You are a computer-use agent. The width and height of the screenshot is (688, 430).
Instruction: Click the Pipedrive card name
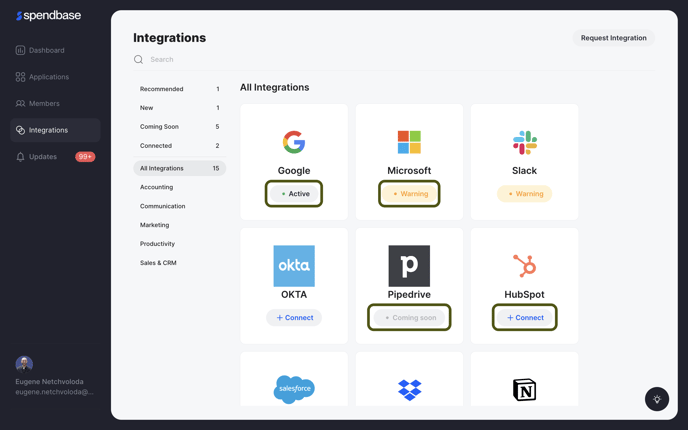click(x=409, y=294)
